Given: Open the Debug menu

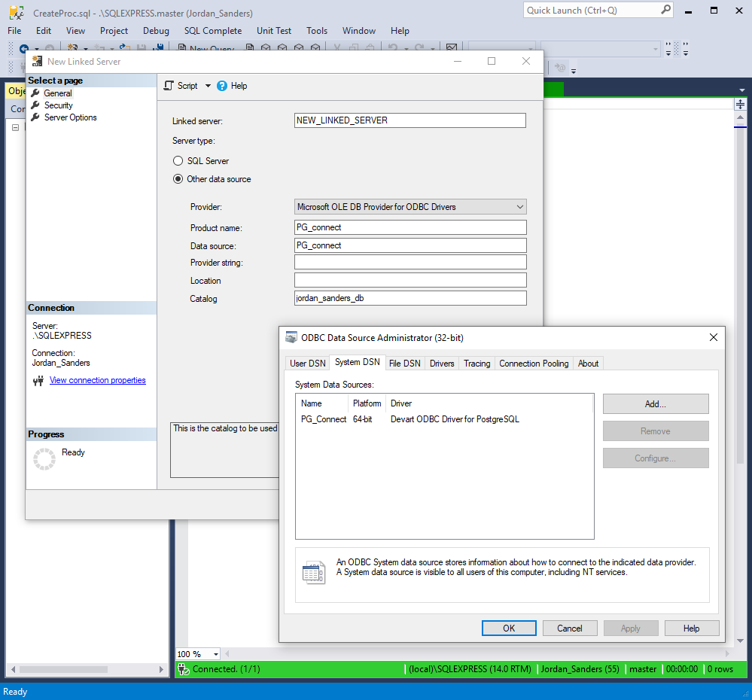Looking at the screenshot, I should click(156, 31).
